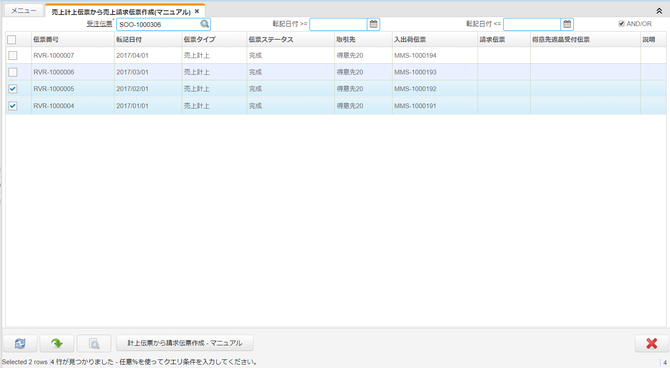Focus the 転記日付 >= date field
Viewport: 670px width, 368px height.
(x=338, y=24)
